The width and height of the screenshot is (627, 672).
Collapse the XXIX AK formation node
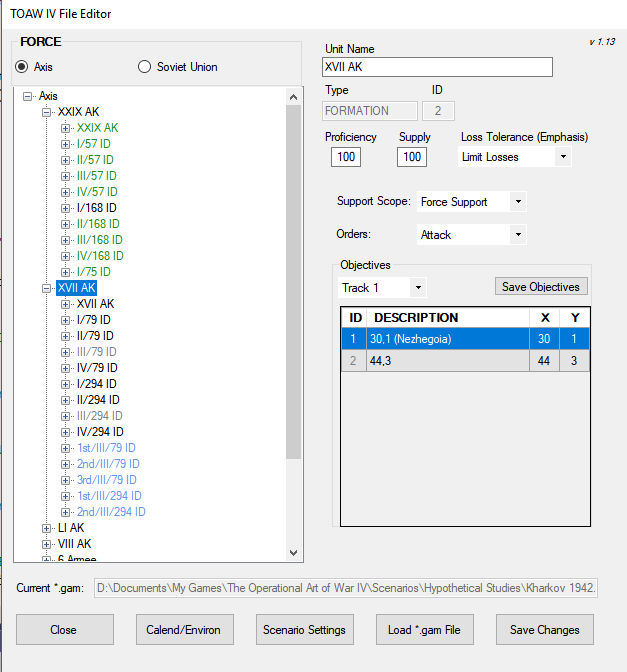[x=46, y=113]
